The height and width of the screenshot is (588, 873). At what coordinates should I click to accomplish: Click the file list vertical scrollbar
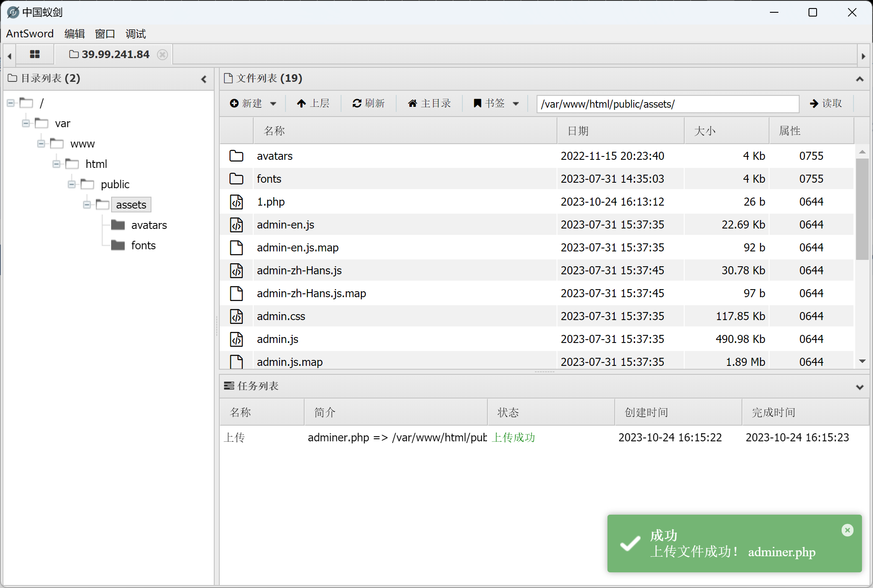(x=862, y=209)
